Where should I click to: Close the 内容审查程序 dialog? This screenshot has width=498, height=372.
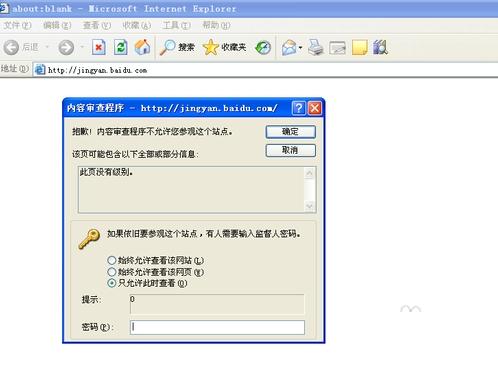coord(315,108)
